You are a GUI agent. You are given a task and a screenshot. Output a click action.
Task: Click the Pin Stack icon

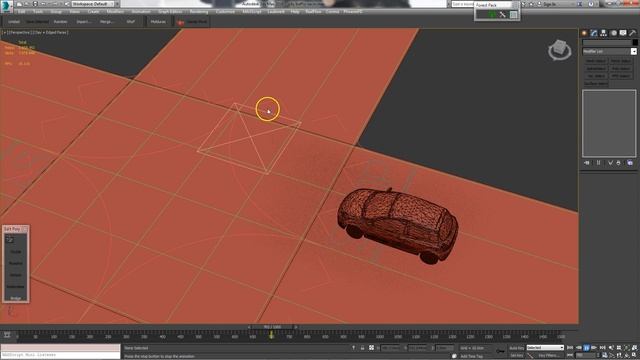pyautogui.click(x=587, y=163)
